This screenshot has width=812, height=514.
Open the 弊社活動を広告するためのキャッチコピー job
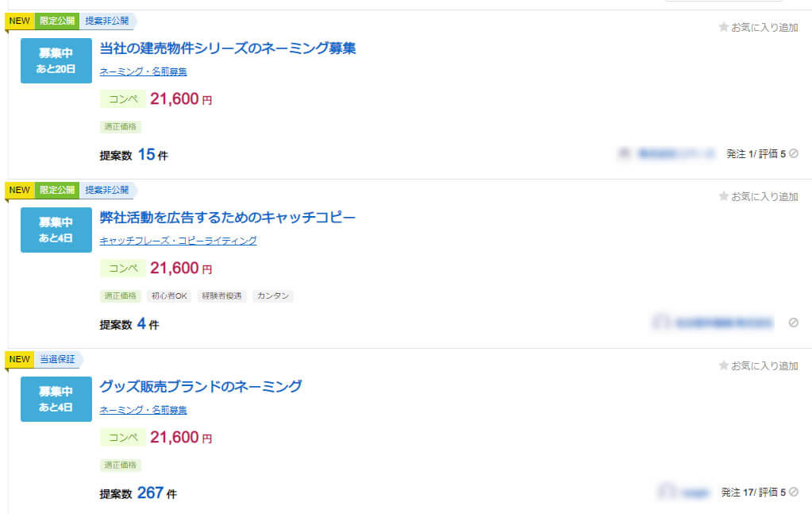[228, 218]
